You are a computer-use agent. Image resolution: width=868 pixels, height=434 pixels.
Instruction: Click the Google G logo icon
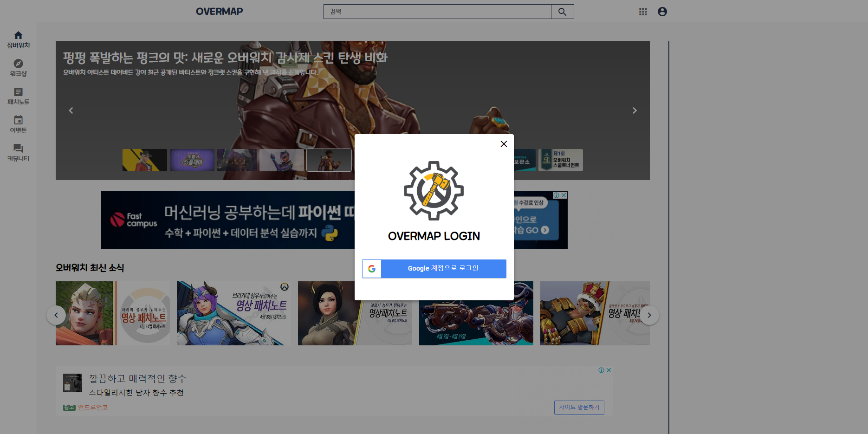pyautogui.click(x=372, y=269)
